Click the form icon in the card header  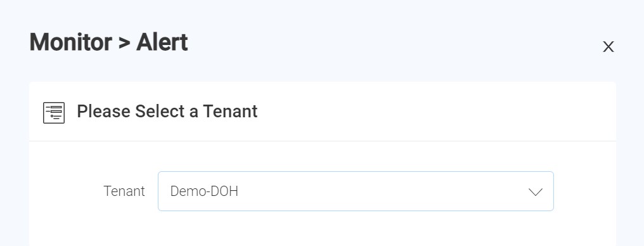(x=54, y=112)
